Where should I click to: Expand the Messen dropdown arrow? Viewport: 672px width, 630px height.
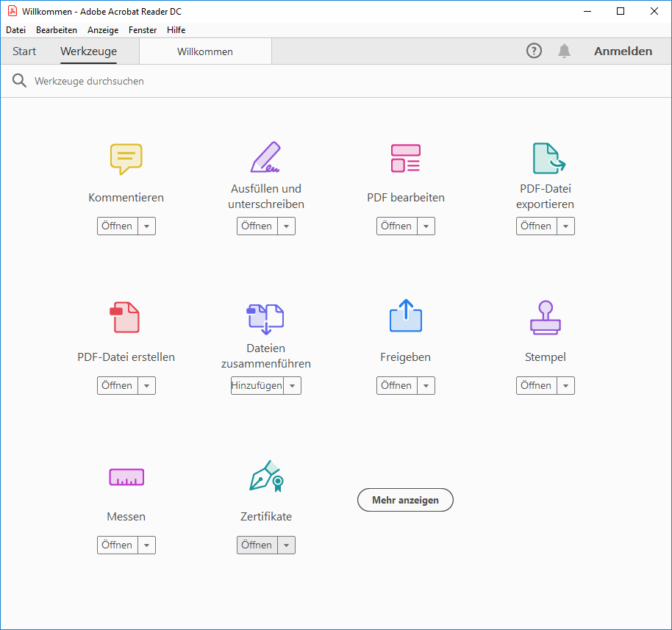coord(146,545)
